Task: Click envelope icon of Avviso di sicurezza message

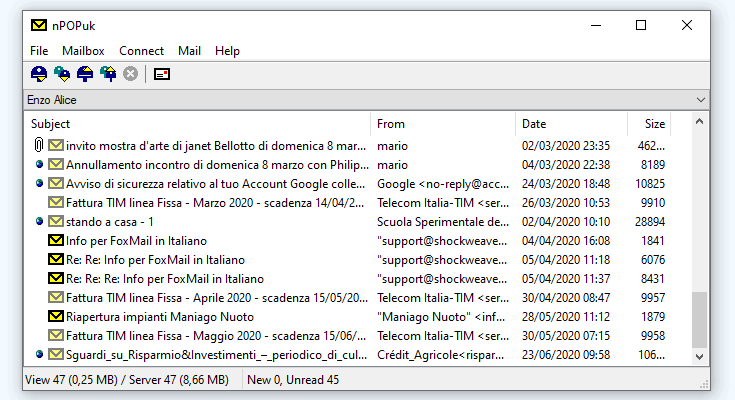Action: (x=56, y=183)
